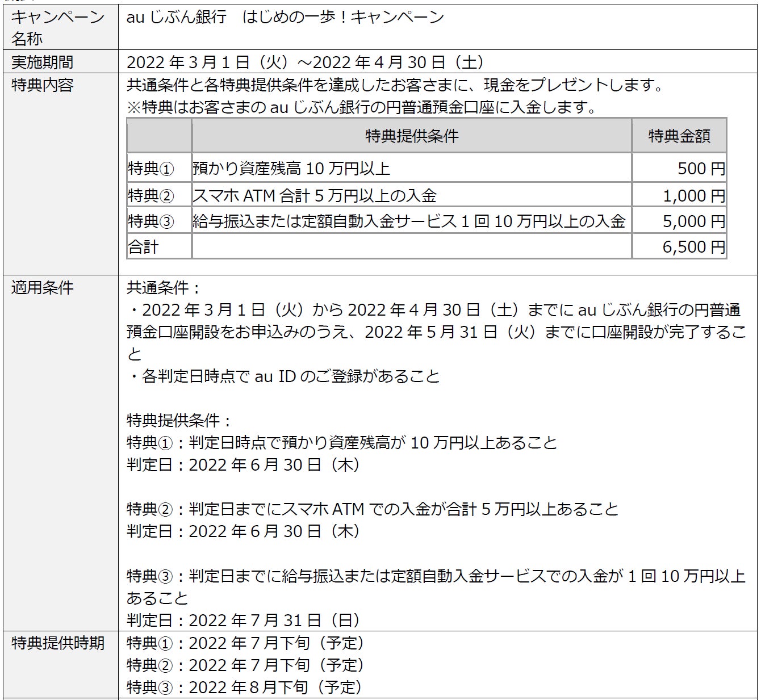Select the total '6,500円' cell
The height and width of the screenshot is (700, 761).
pyautogui.click(x=679, y=246)
